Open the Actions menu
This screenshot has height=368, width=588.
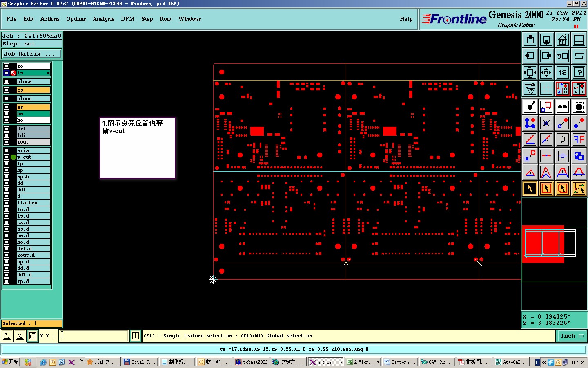click(x=50, y=19)
